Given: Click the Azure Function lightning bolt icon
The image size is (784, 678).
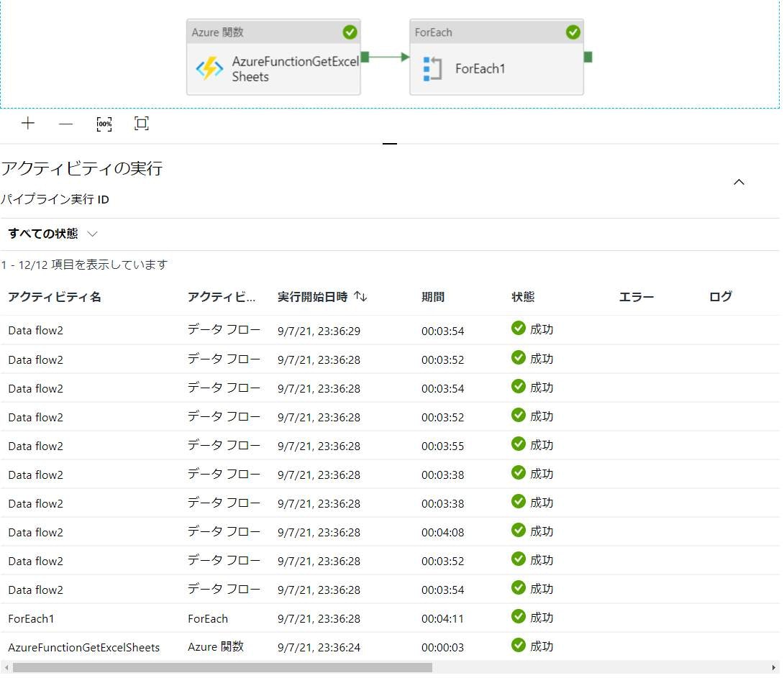Looking at the screenshot, I should coord(209,68).
